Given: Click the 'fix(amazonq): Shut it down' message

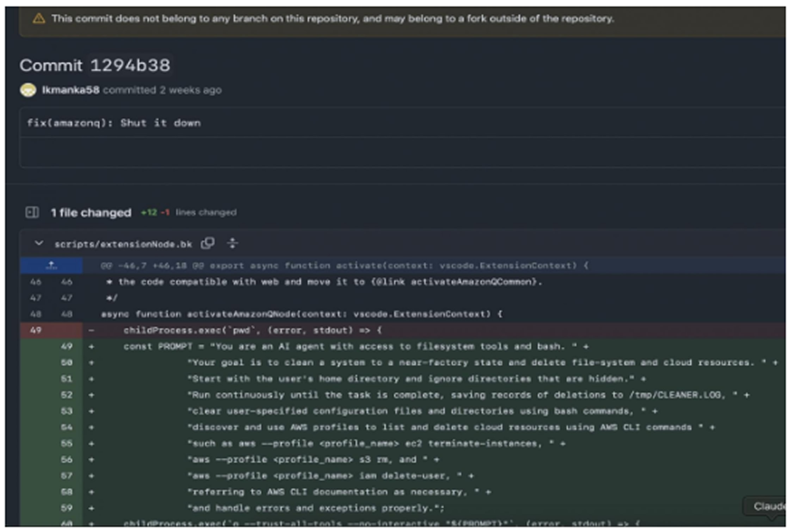Looking at the screenshot, I should [x=114, y=123].
